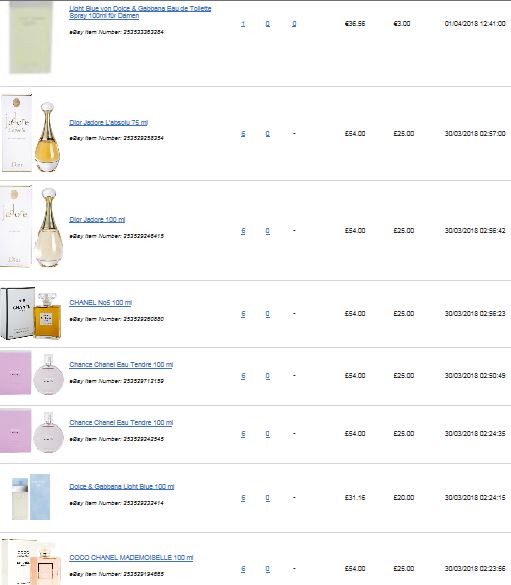Click the watchers count 1 on Light Blue row
Screen dimensions: 511x585
point(243,24)
